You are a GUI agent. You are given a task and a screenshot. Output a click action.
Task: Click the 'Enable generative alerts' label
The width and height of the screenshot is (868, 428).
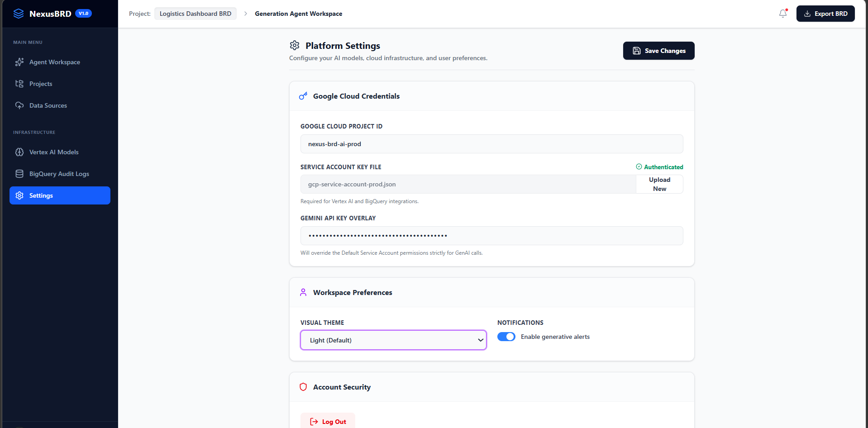[x=555, y=337]
